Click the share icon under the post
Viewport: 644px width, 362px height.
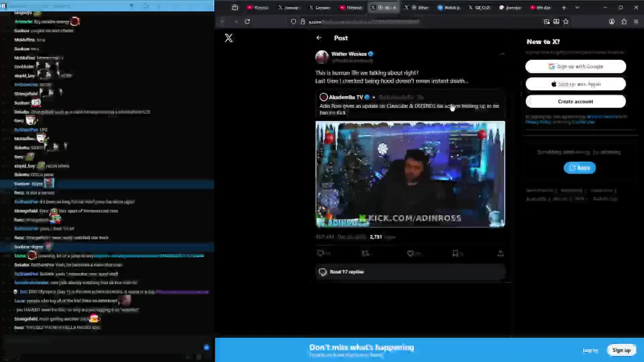point(500,253)
